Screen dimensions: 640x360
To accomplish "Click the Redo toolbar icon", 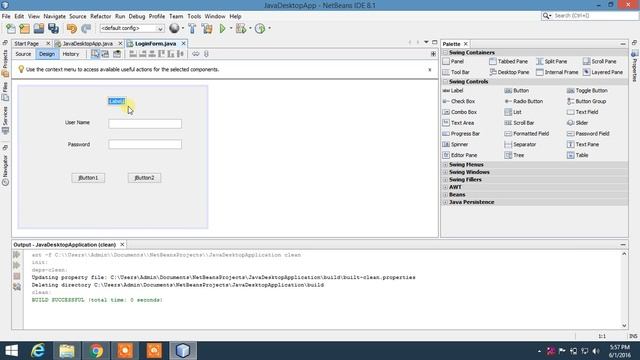I will [x=86, y=29].
